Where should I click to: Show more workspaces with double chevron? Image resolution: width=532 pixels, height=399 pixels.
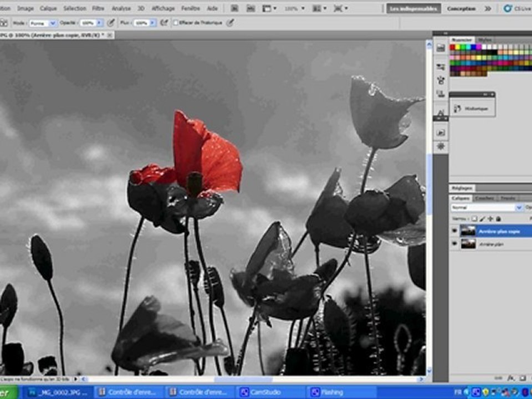(x=488, y=9)
